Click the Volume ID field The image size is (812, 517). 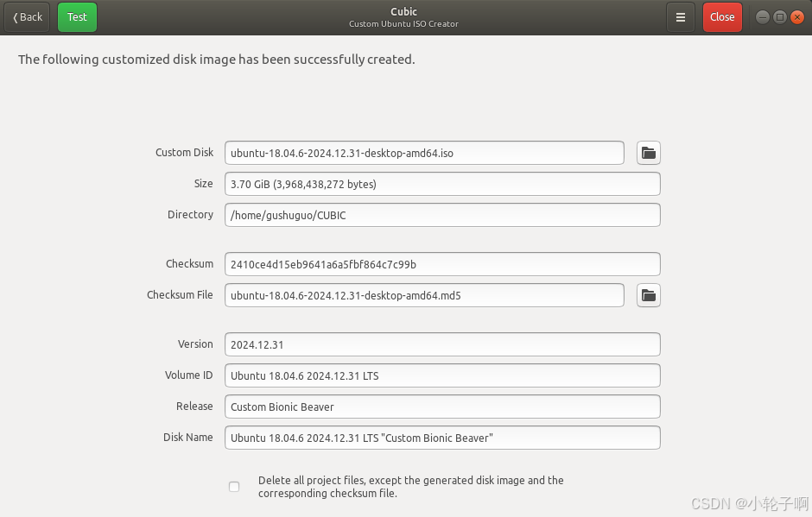coord(442,375)
